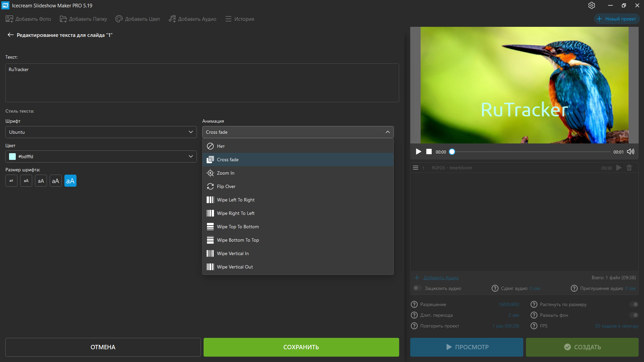Click the preview playback seek slider

[531, 152]
